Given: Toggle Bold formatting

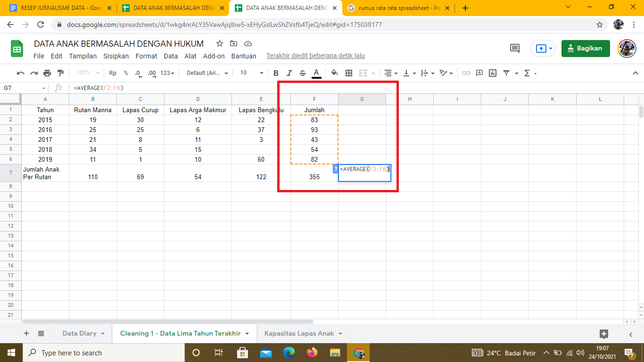Looking at the screenshot, I should coord(276,73).
